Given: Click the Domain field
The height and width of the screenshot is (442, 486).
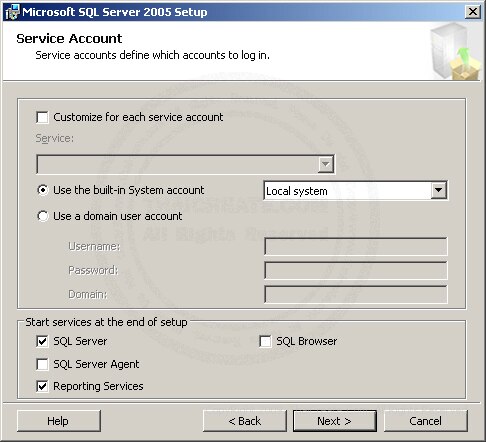Looking at the screenshot, I should pyautogui.click(x=356, y=294).
